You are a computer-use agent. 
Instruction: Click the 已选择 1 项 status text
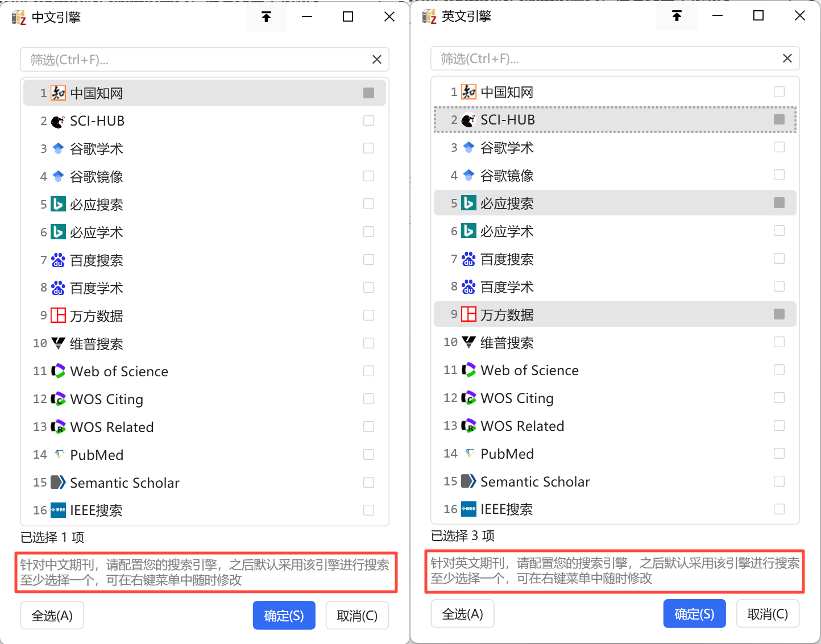coord(52,537)
